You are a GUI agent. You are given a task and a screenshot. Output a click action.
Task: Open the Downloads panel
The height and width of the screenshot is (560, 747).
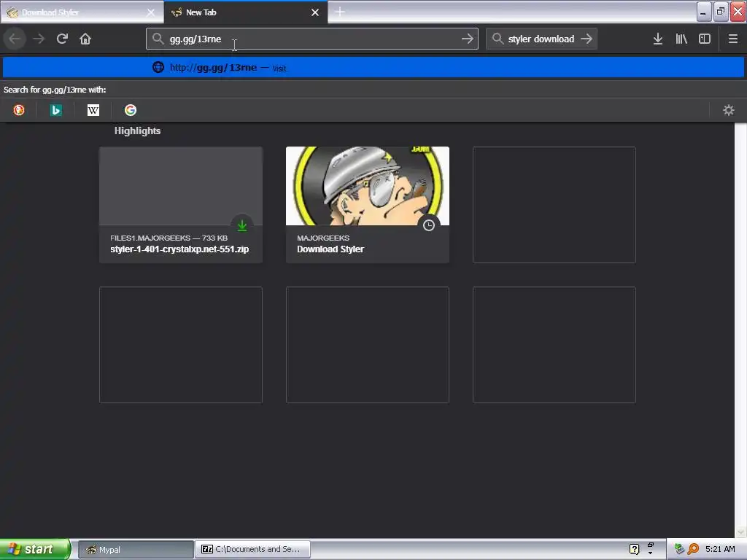[658, 39]
